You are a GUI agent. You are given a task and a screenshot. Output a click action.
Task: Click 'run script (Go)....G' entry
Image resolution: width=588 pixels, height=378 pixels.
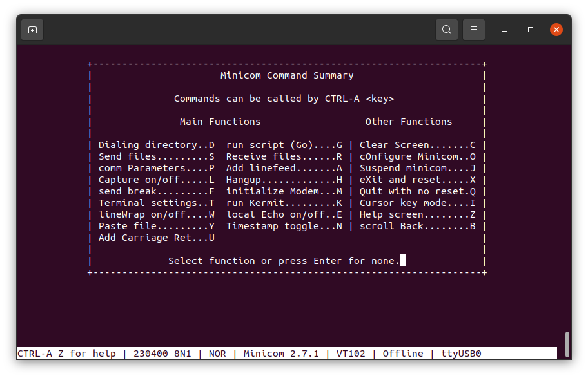point(284,145)
